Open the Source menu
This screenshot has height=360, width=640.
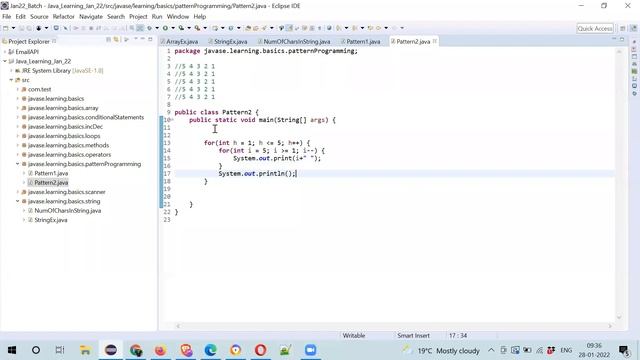pyautogui.click(x=39, y=17)
